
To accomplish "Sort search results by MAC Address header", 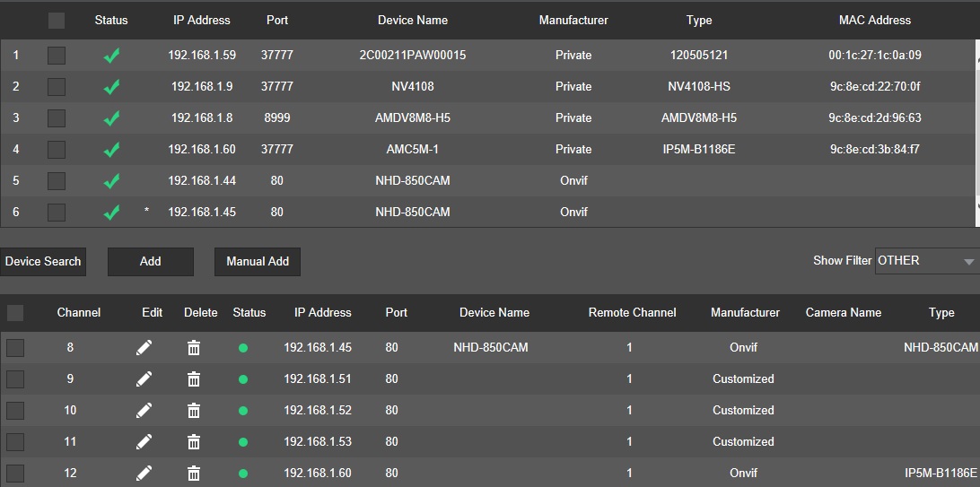I will point(875,20).
